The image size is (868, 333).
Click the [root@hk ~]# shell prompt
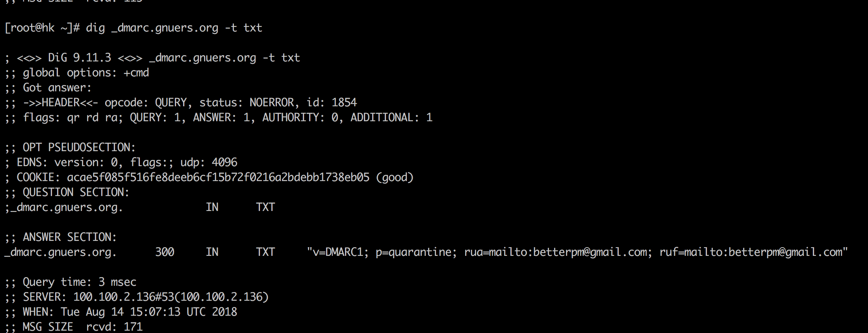(42, 28)
